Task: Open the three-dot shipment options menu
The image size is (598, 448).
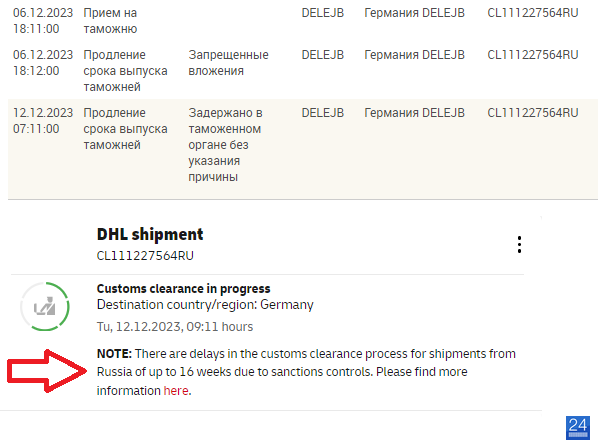Action: [519, 244]
